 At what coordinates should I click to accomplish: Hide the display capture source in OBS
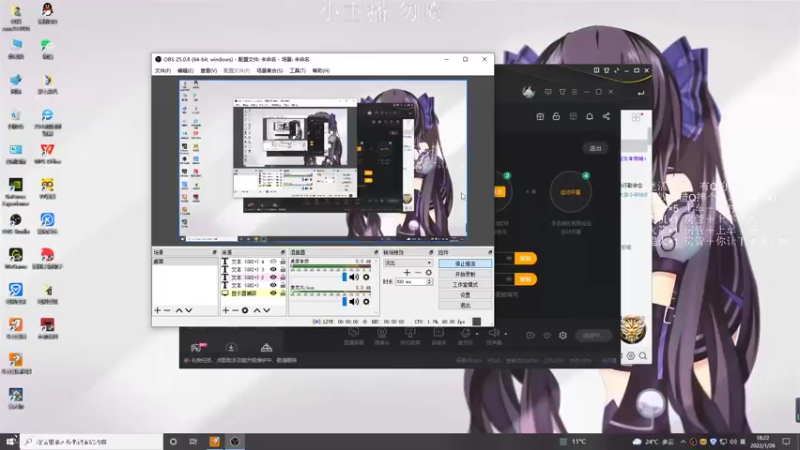point(273,293)
